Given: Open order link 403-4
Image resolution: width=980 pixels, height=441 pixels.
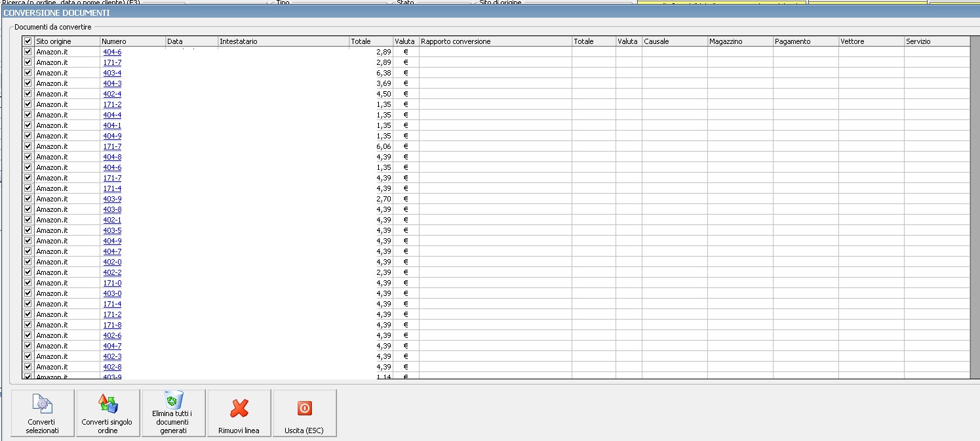Looking at the screenshot, I should (112, 73).
